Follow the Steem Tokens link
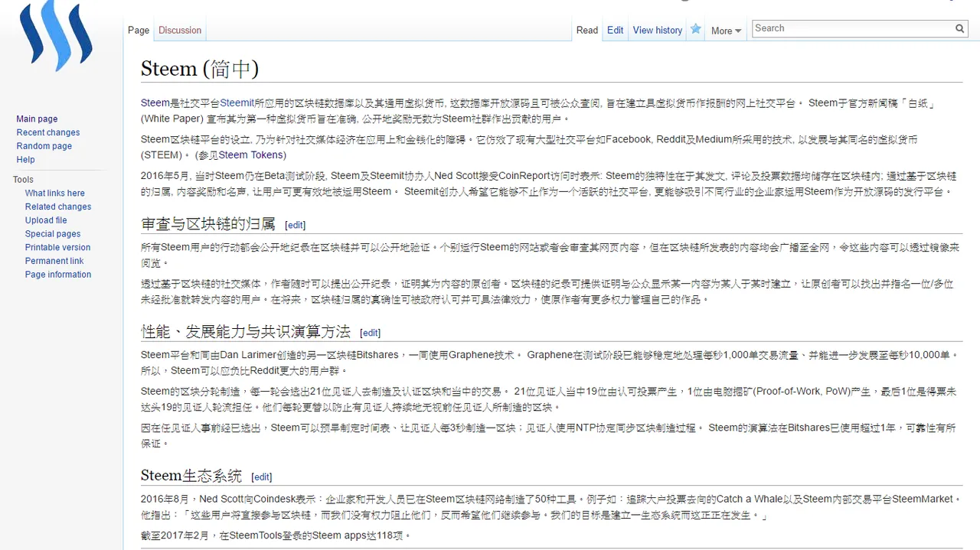980x550 pixels. point(252,155)
